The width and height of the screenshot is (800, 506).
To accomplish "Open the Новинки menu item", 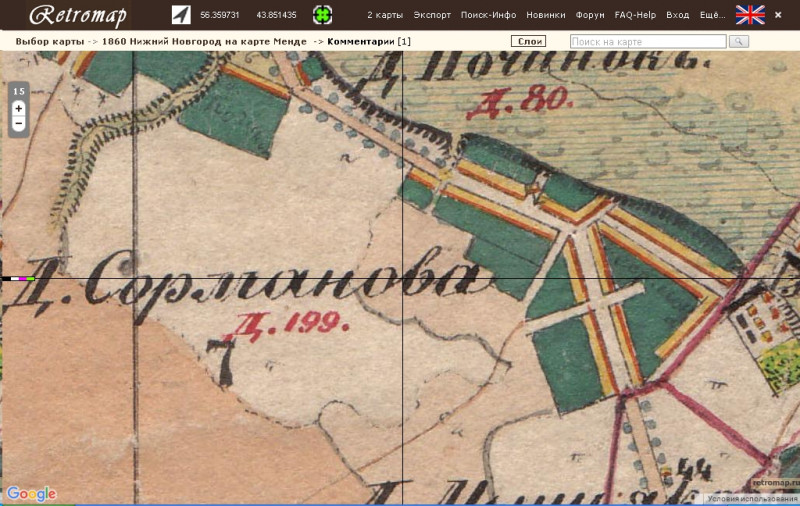I will click(x=545, y=15).
